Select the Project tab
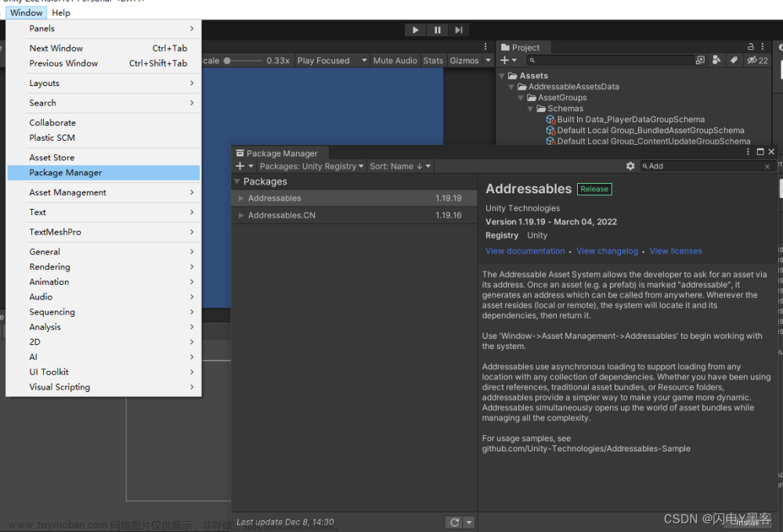The height and width of the screenshot is (532, 783). [521, 48]
